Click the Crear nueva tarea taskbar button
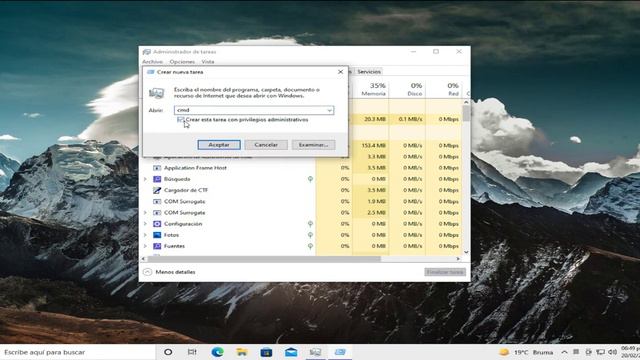640x360 pixels. point(340,352)
